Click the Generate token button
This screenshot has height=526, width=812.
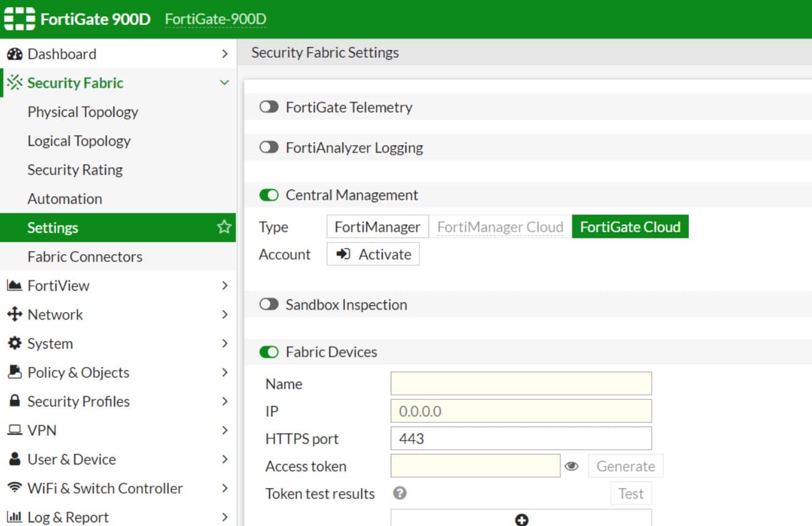pos(625,466)
